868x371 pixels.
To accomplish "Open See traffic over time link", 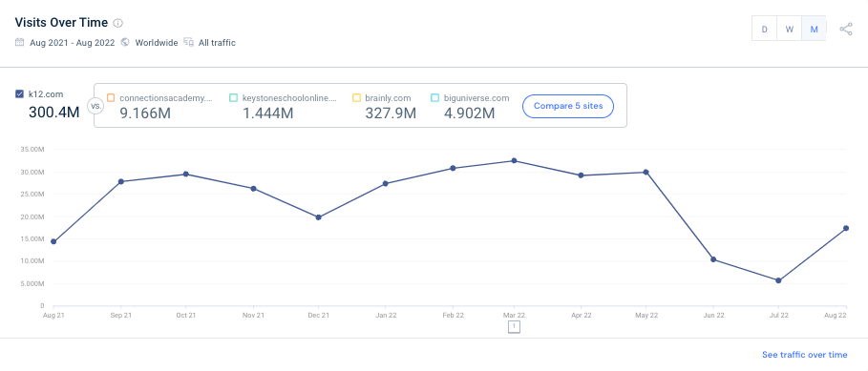I will [x=804, y=355].
